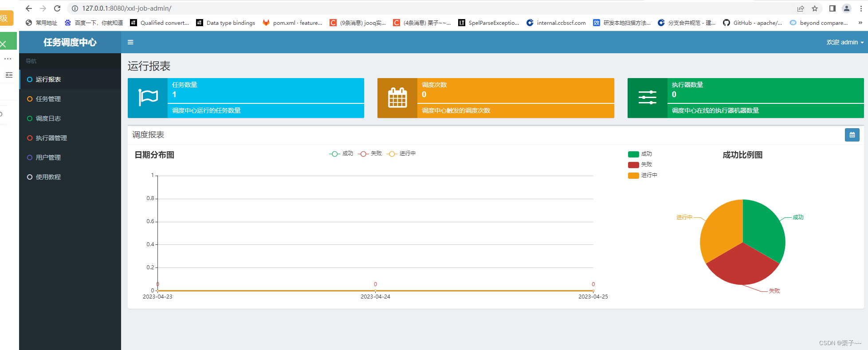Open the 百度一下 bookmark
Screen dimensions: 868x350
(x=94, y=23)
